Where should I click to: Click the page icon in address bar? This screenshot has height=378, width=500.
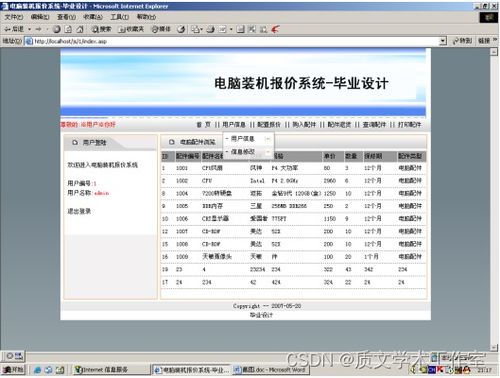coord(29,41)
